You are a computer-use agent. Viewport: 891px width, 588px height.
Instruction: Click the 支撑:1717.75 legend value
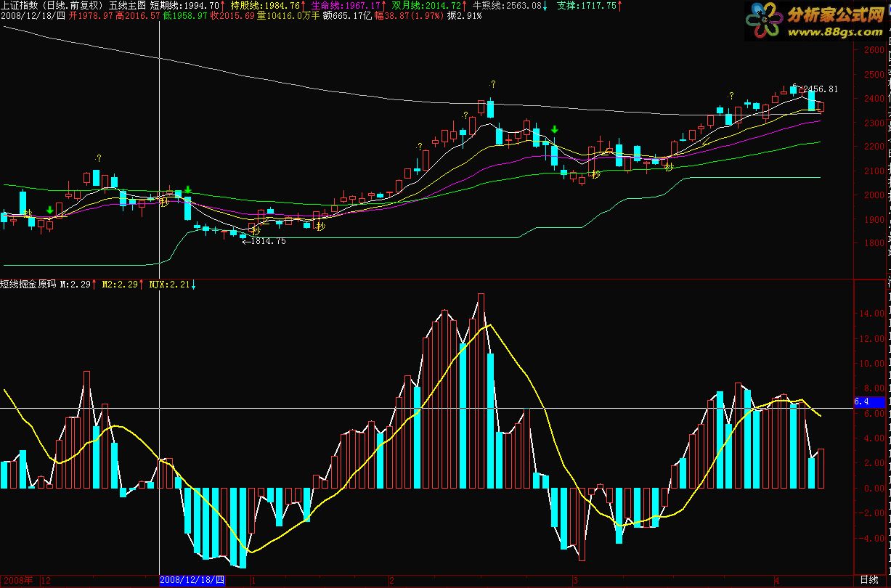coord(587,5)
